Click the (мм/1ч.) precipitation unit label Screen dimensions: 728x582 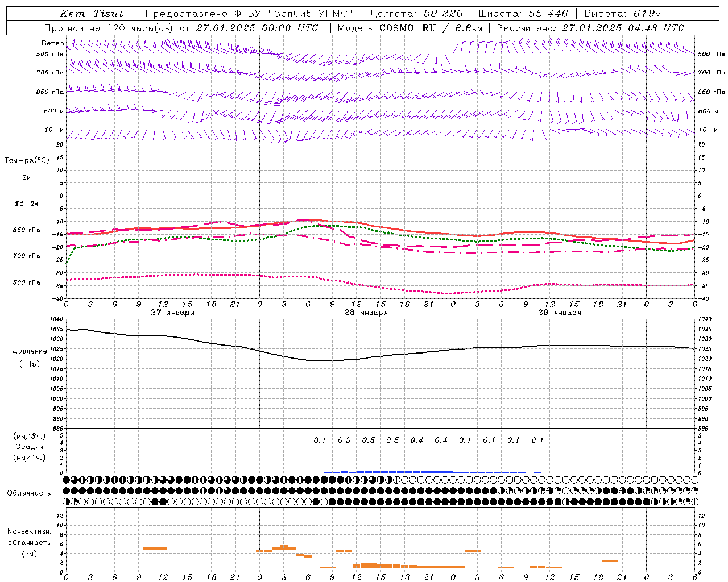pyautogui.click(x=30, y=458)
